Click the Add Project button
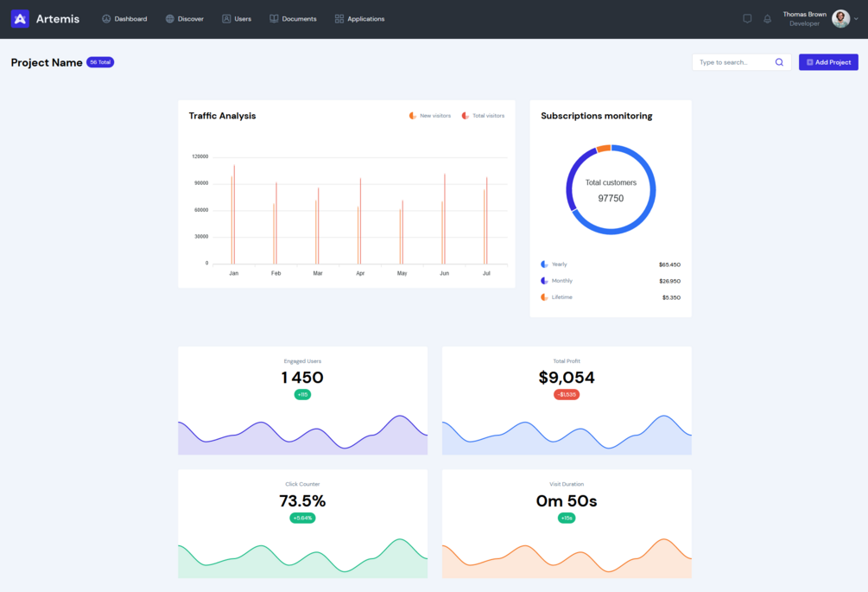The width and height of the screenshot is (868, 592). pyautogui.click(x=828, y=62)
